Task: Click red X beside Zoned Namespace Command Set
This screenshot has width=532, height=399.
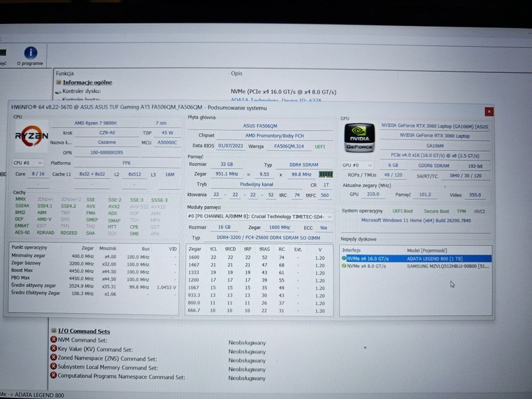Action: point(54,357)
